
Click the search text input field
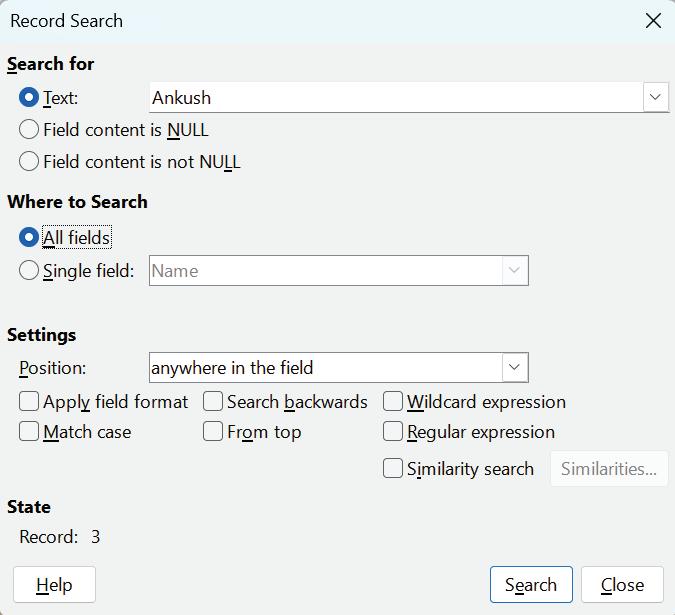click(x=395, y=98)
